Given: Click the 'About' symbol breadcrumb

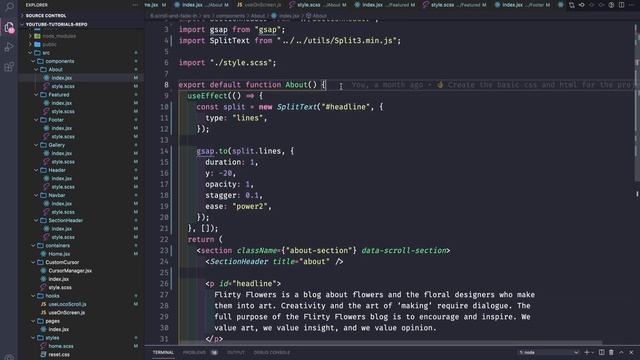Looking at the screenshot, I should coord(317,16).
